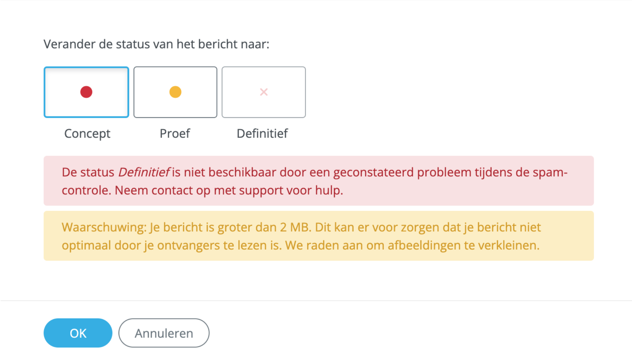The image size is (632, 364).
Task: Select the Proef label text
Action: pos(175,133)
